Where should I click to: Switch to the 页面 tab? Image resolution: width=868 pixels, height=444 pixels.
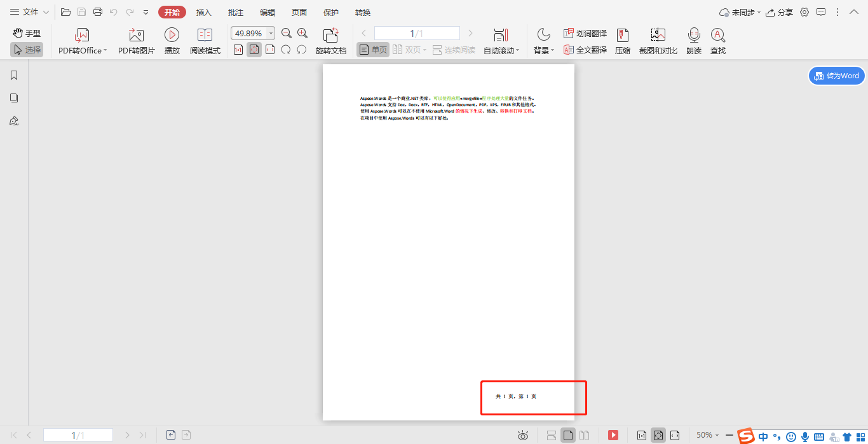point(299,12)
